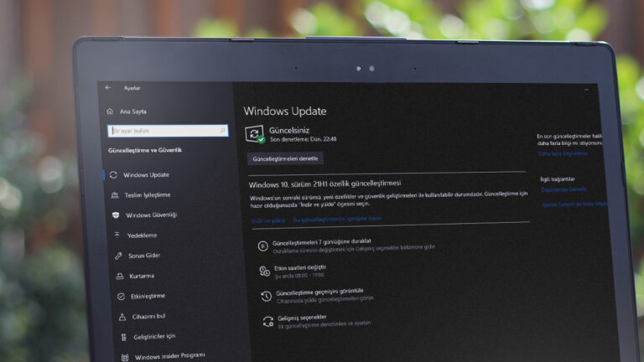Click the Güncelsiniz status text
Image resolution: width=644 pixels, height=362 pixels.
[x=289, y=130]
